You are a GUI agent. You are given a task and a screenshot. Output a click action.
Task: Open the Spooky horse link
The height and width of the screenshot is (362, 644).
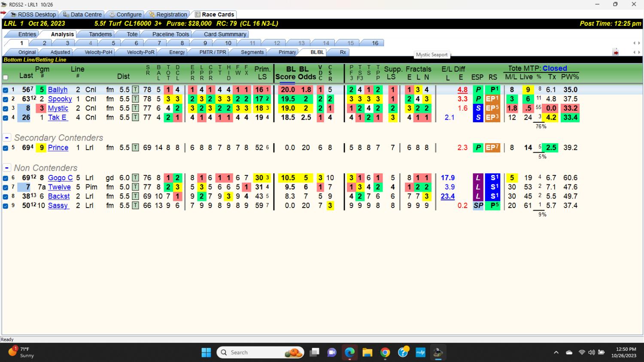(x=60, y=99)
